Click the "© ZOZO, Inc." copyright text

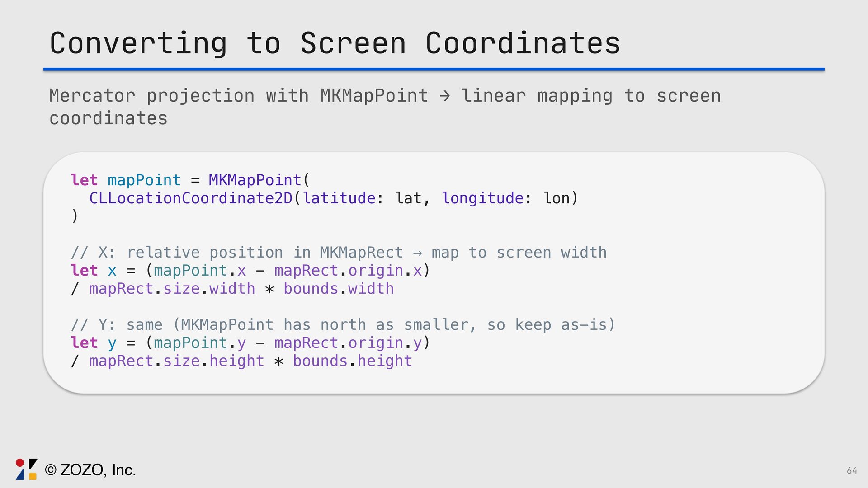point(90,470)
